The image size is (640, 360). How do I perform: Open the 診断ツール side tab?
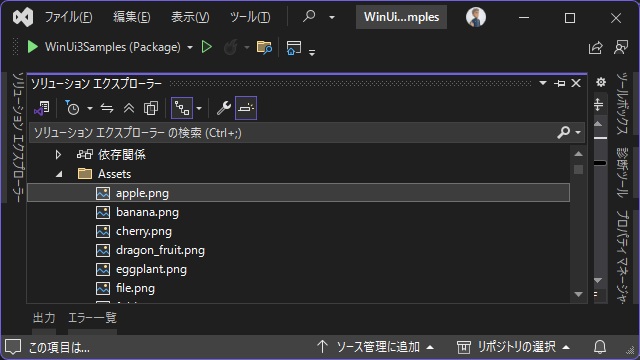622,172
